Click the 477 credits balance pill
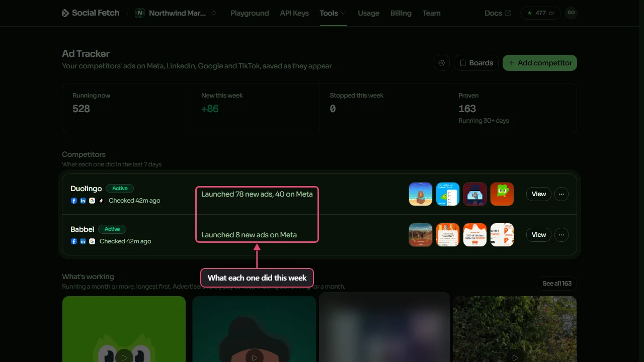644x362 pixels. click(x=540, y=13)
